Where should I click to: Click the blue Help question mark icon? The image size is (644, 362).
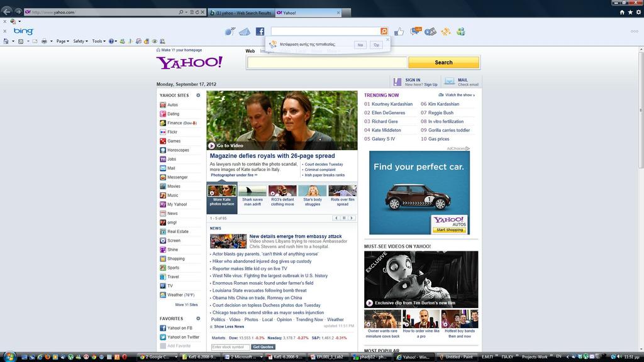pos(111,41)
